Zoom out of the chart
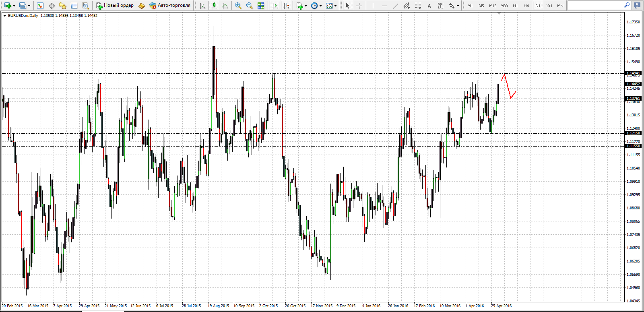This screenshot has height=312, width=644. tap(250, 6)
